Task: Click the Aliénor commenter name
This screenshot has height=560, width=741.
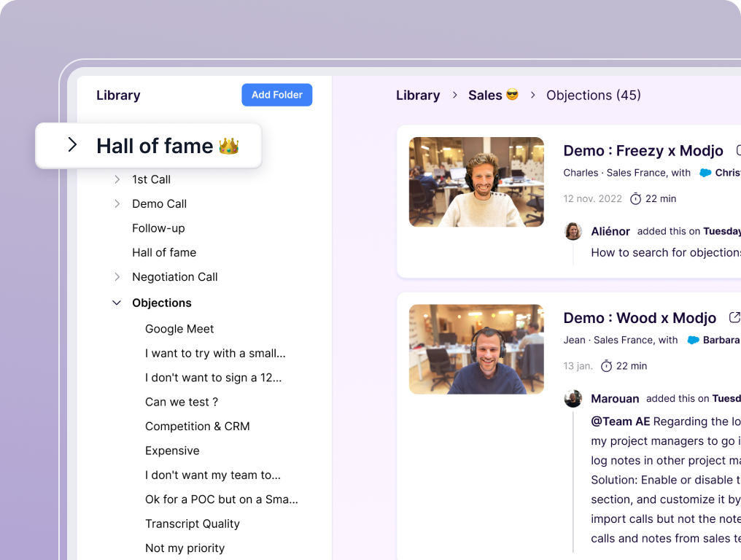Action: 610,232
